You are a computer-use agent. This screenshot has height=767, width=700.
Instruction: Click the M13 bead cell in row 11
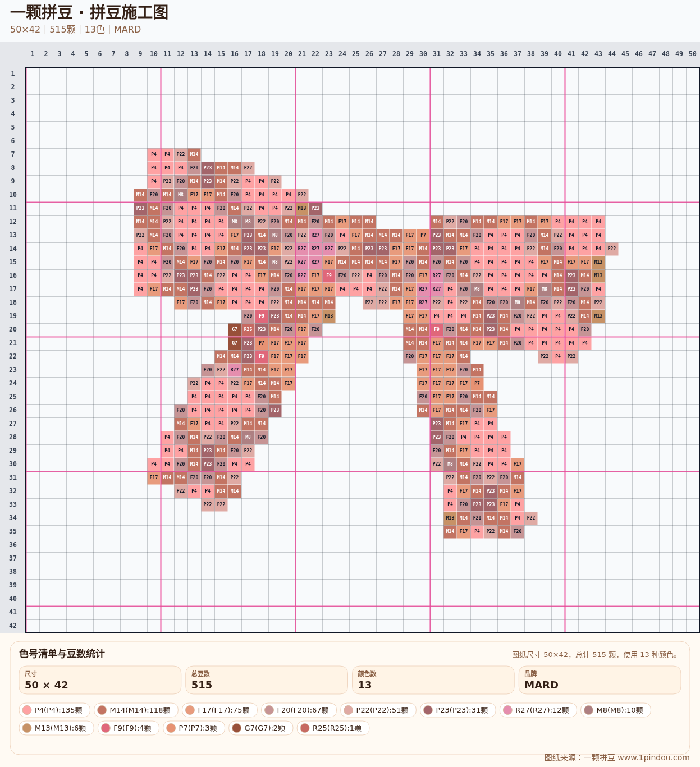tap(302, 208)
